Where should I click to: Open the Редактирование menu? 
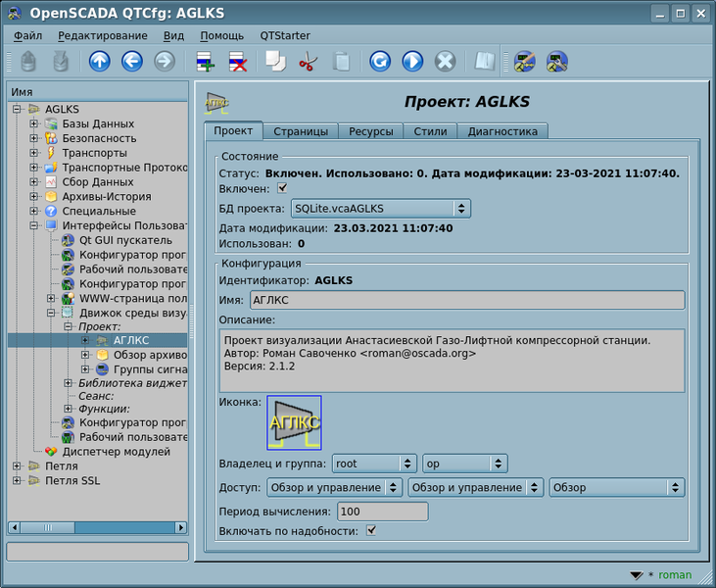[102, 35]
